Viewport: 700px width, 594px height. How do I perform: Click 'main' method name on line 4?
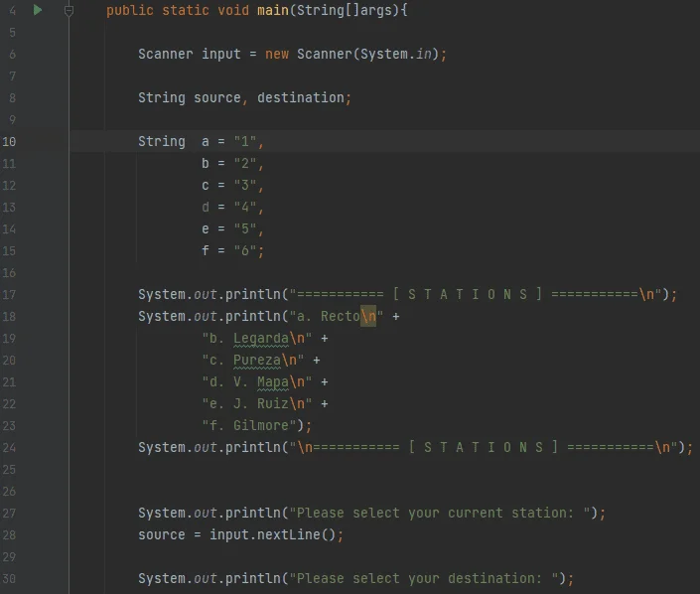pos(273,10)
